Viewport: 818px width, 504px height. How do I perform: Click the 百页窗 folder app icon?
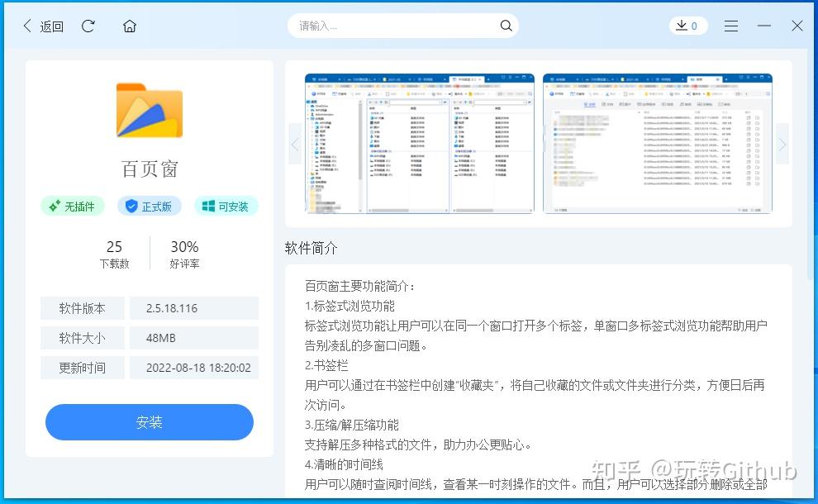[x=149, y=110]
